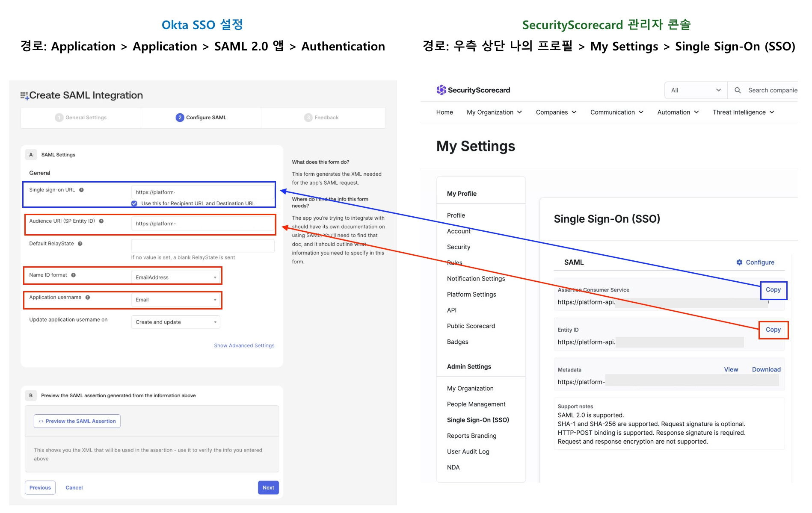The image size is (812, 513).
Task: Click step 3 Feedback number icon
Action: (x=308, y=118)
